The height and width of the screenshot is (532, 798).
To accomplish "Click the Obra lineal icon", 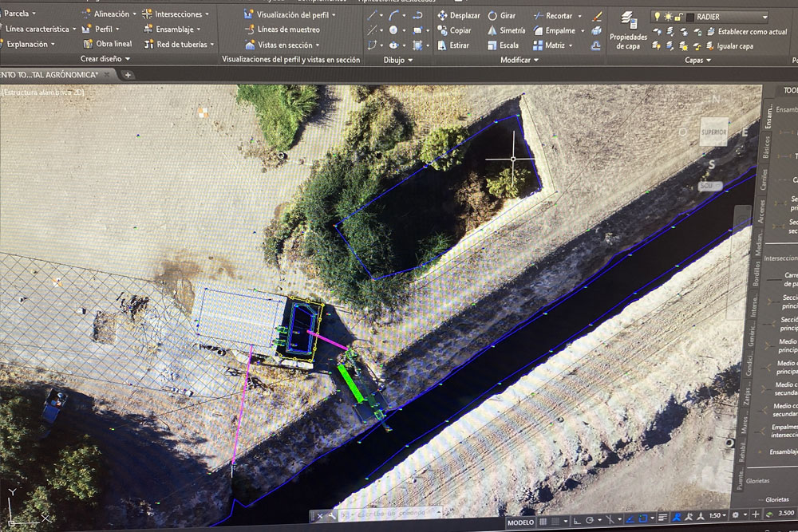I will click(x=88, y=44).
